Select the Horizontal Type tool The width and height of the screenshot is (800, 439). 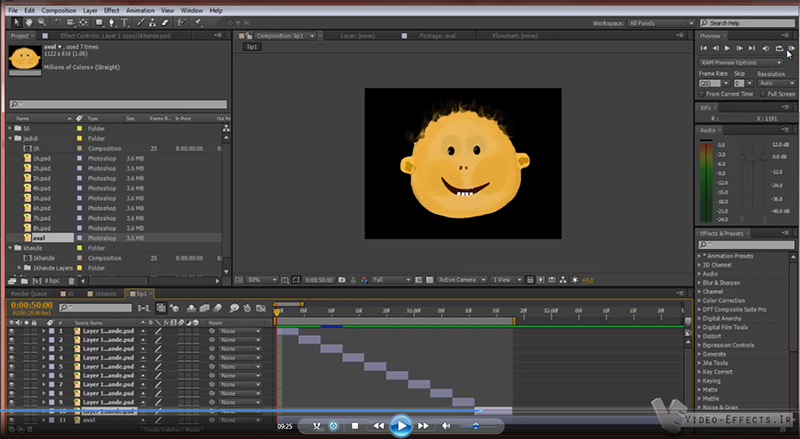click(x=124, y=22)
